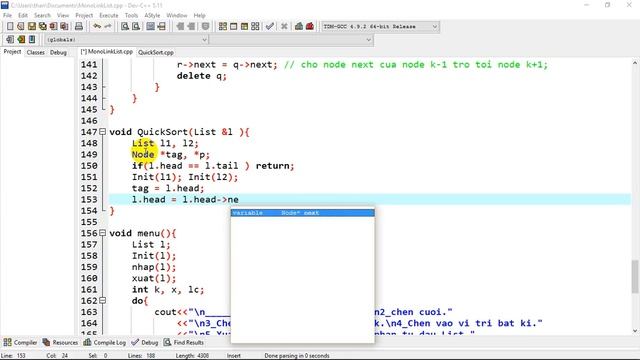Image resolution: width=640 pixels, height=360 pixels.
Task: Open the Help menu
Action: (200, 15)
